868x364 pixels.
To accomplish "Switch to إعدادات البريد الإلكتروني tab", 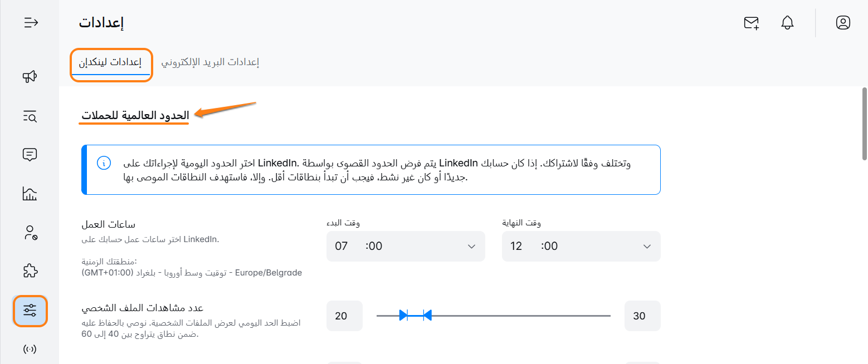I will point(211,62).
